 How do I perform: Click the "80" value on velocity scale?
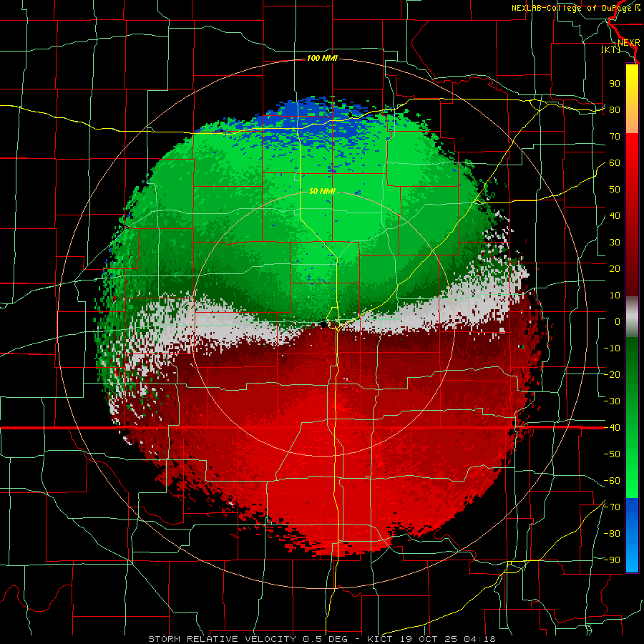pos(615,110)
